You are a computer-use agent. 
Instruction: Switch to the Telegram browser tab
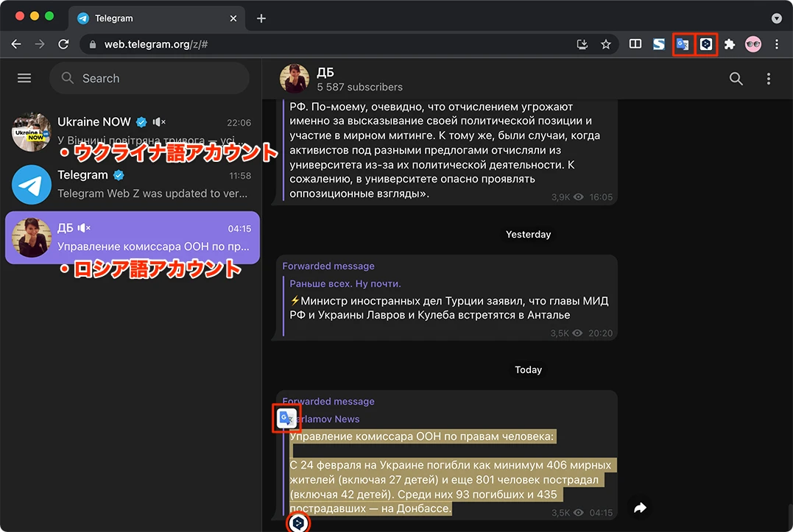(157, 18)
